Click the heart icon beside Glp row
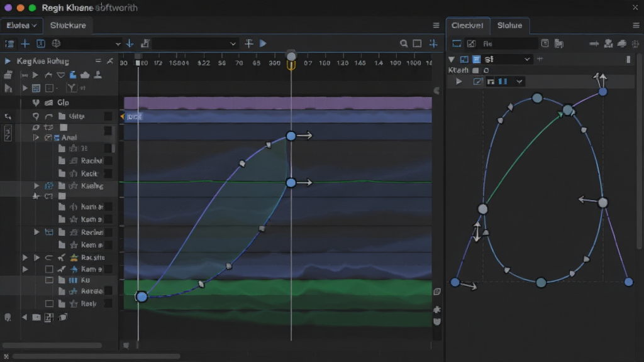The width and height of the screenshot is (644, 362). (x=36, y=102)
